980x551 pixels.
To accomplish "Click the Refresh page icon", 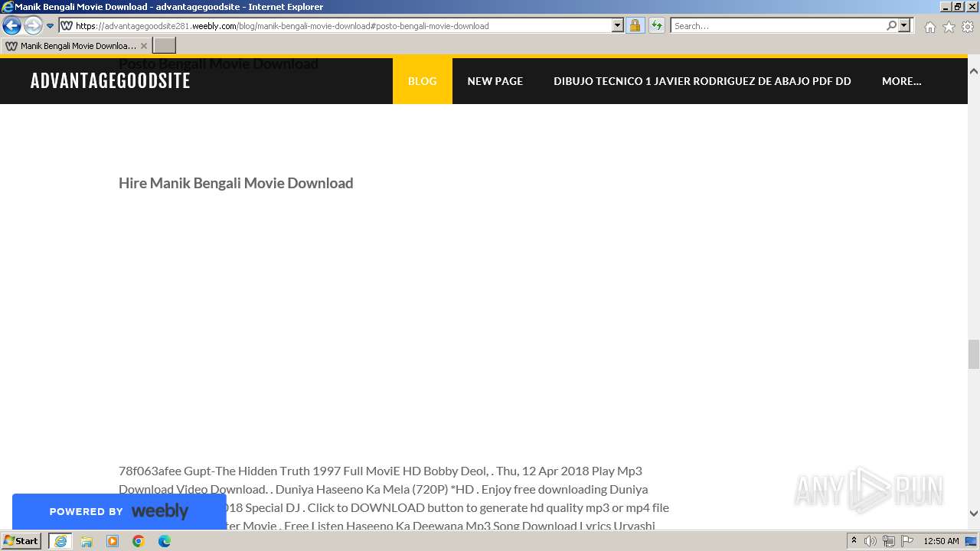I will [657, 26].
